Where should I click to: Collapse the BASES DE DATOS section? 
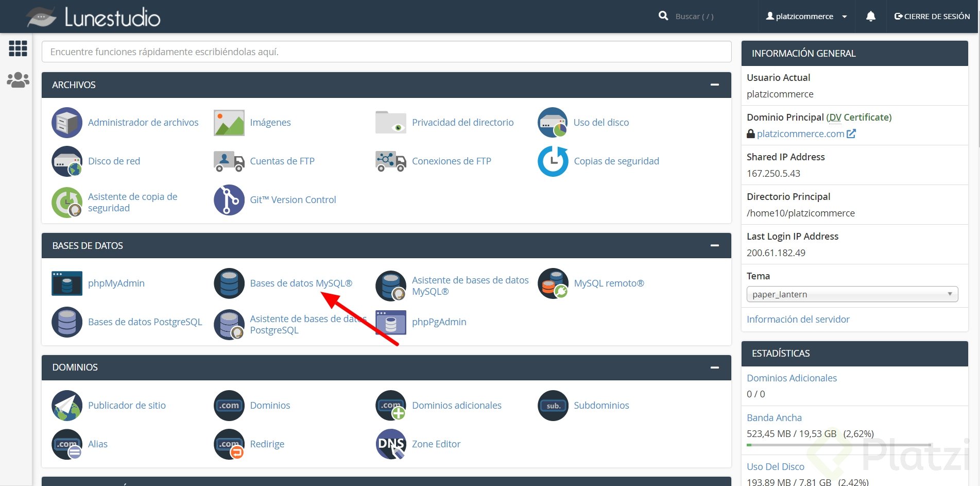715,245
